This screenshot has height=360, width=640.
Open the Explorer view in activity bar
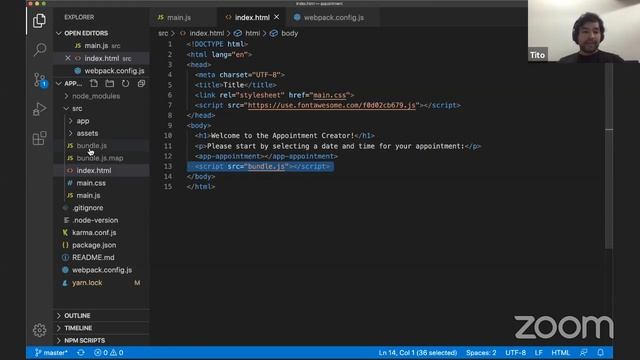pyautogui.click(x=39, y=20)
